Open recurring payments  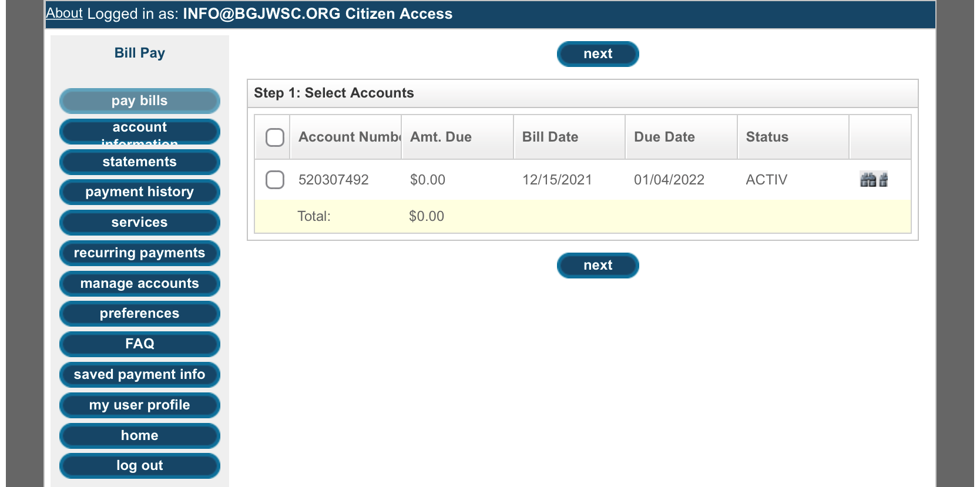[140, 253]
